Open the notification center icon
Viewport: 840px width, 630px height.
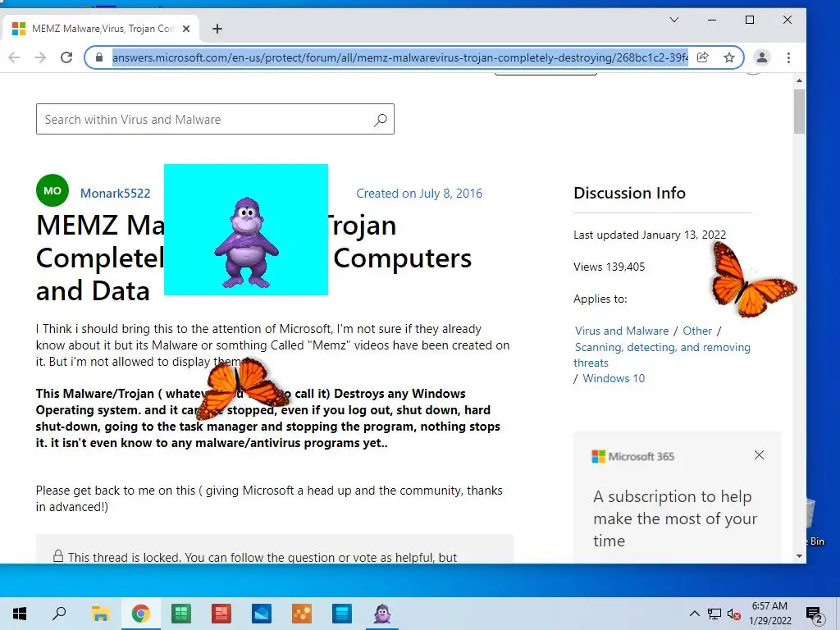[x=814, y=614]
